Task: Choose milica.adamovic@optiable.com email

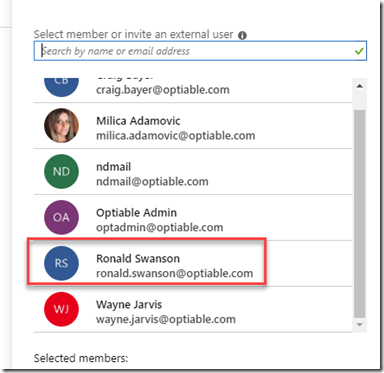Action: [176, 136]
